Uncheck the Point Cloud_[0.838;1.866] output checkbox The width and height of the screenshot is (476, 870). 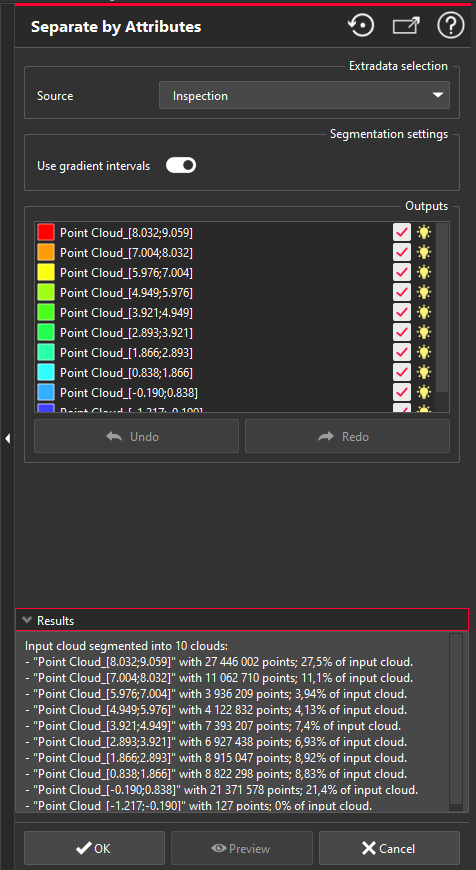[402, 372]
